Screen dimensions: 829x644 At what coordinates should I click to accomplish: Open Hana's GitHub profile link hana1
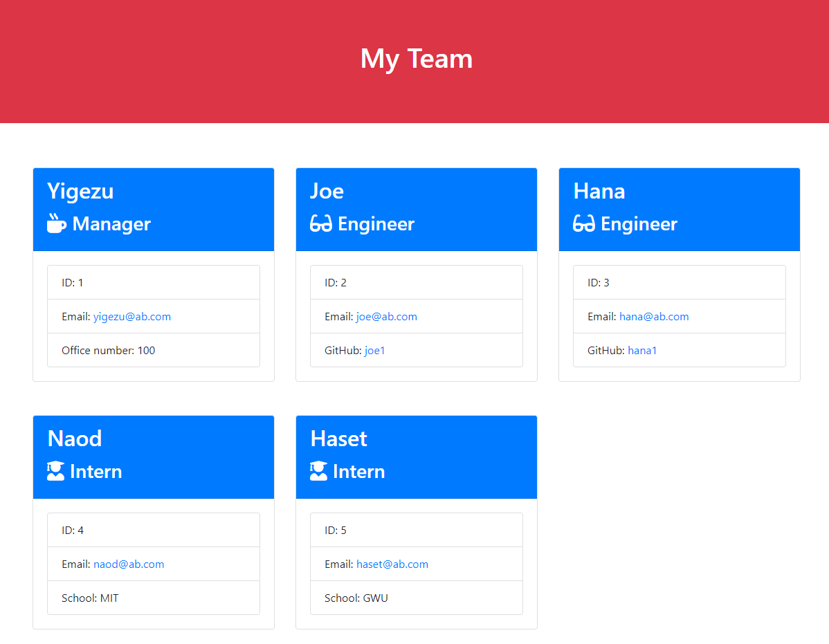(642, 350)
